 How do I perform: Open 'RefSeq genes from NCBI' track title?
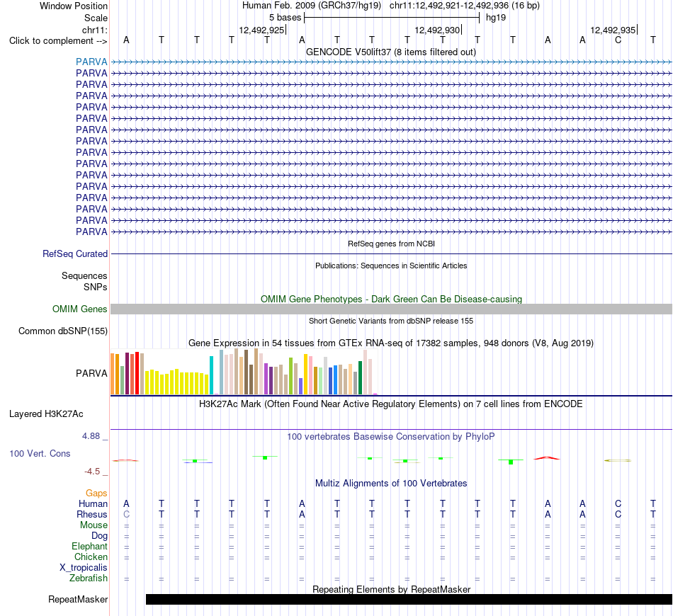391,244
